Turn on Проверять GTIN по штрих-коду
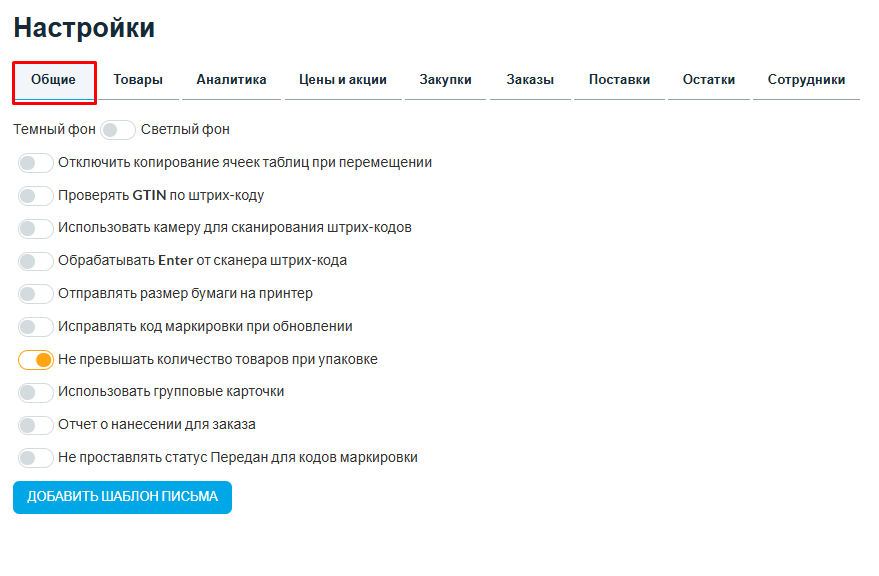 [x=36, y=196]
